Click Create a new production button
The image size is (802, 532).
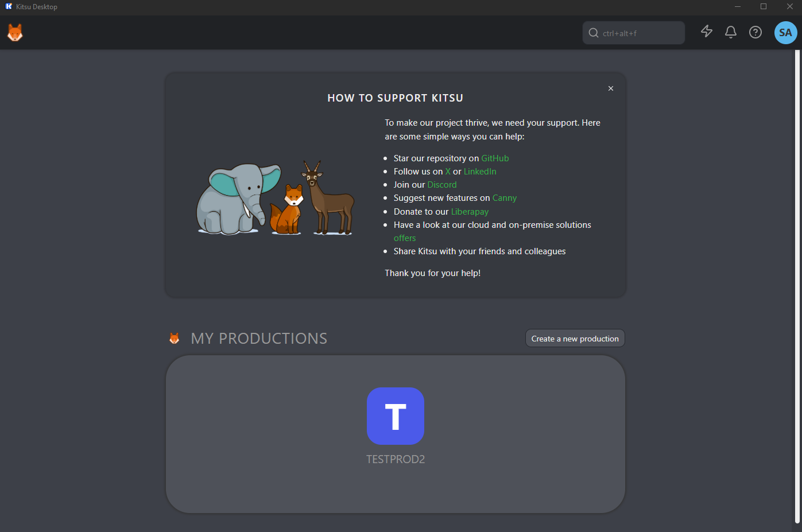[x=575, y=339]
